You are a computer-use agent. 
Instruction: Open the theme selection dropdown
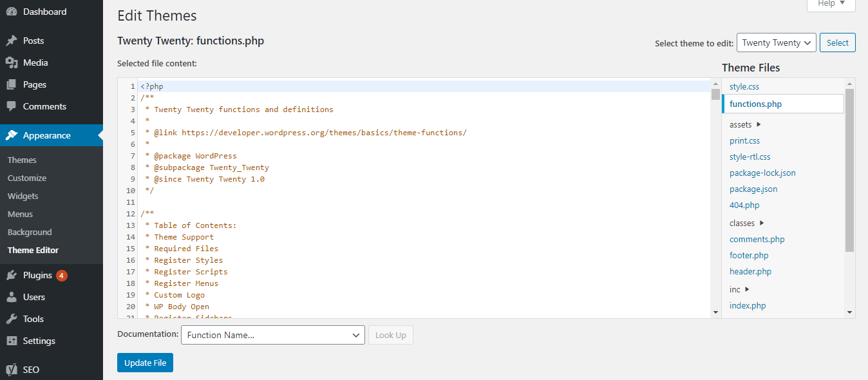(x=777, y=43)
